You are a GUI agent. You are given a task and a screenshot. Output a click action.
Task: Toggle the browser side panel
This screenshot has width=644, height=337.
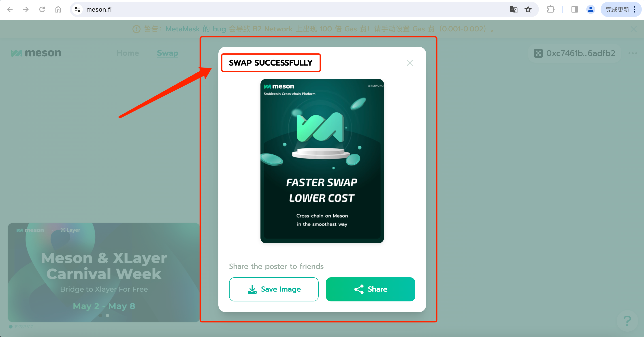point(574,9)
